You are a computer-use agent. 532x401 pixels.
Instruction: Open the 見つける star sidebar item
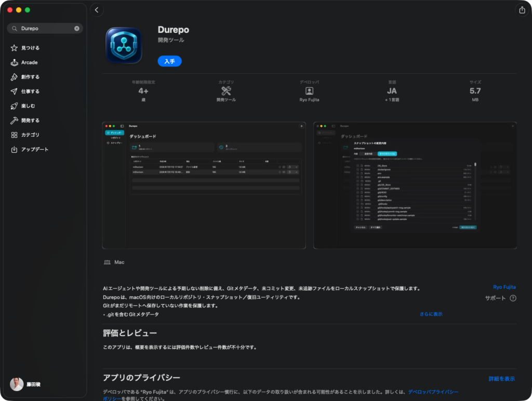45,48
